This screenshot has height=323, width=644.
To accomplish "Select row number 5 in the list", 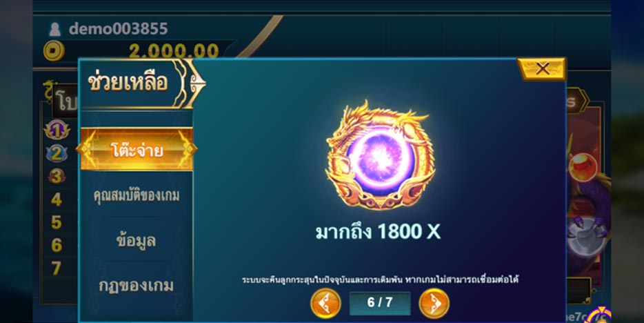I will tap(57, 222).
